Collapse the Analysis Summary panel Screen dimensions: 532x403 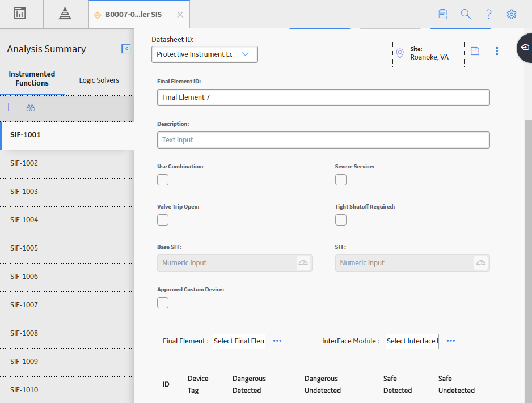pyautogui.click(x=126, y=49)
